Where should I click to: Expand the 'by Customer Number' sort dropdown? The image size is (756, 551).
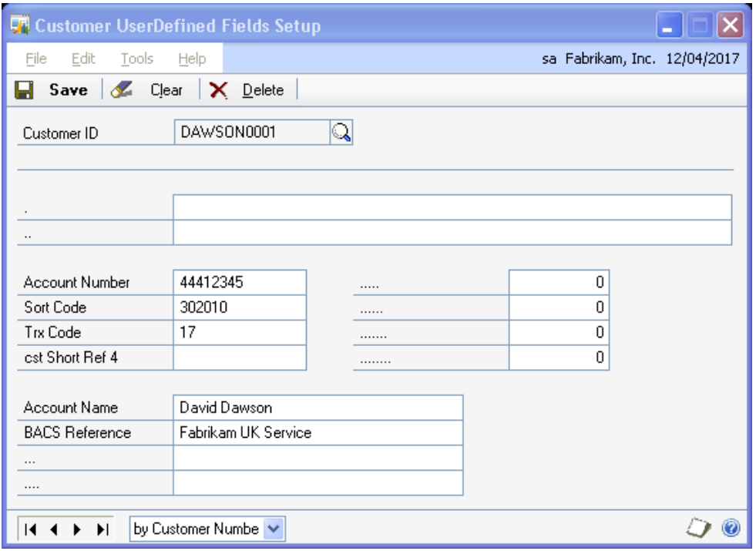(x=274, y=529)
